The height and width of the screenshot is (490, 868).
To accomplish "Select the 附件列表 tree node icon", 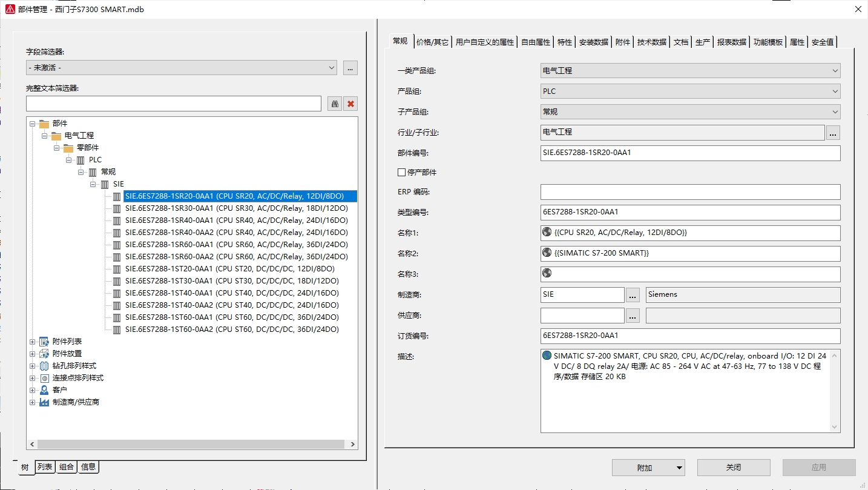I will click(44, 342).
